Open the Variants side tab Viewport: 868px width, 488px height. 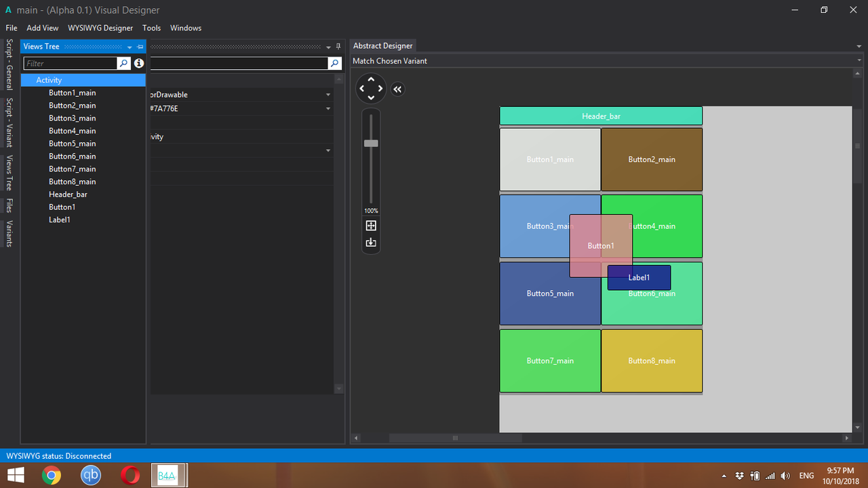pos(9,233)
